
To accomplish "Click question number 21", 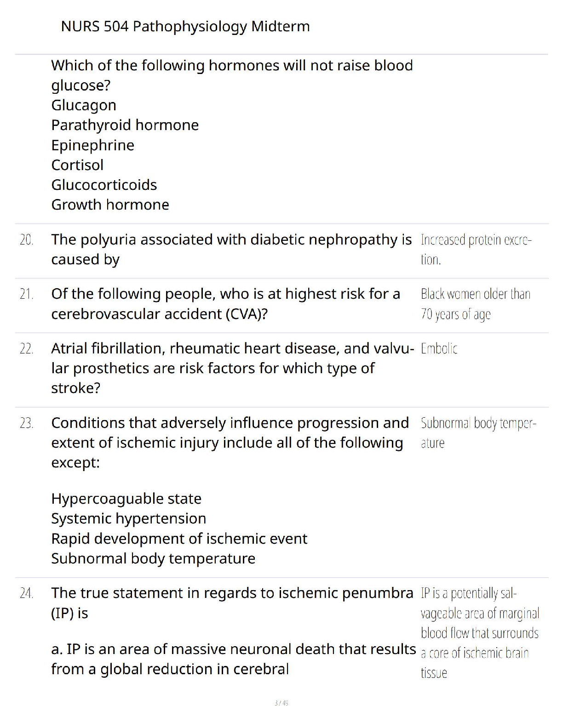I will pos(27,294).
